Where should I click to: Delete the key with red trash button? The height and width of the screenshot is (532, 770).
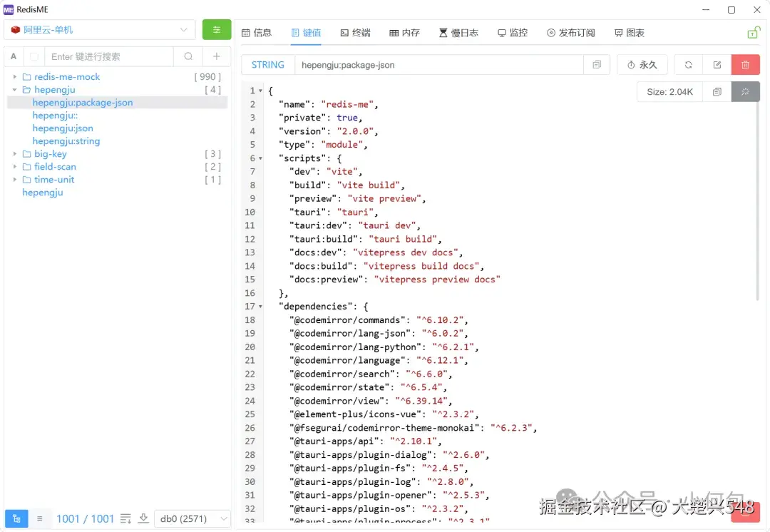pyautogui.click(x=745, y=65)
